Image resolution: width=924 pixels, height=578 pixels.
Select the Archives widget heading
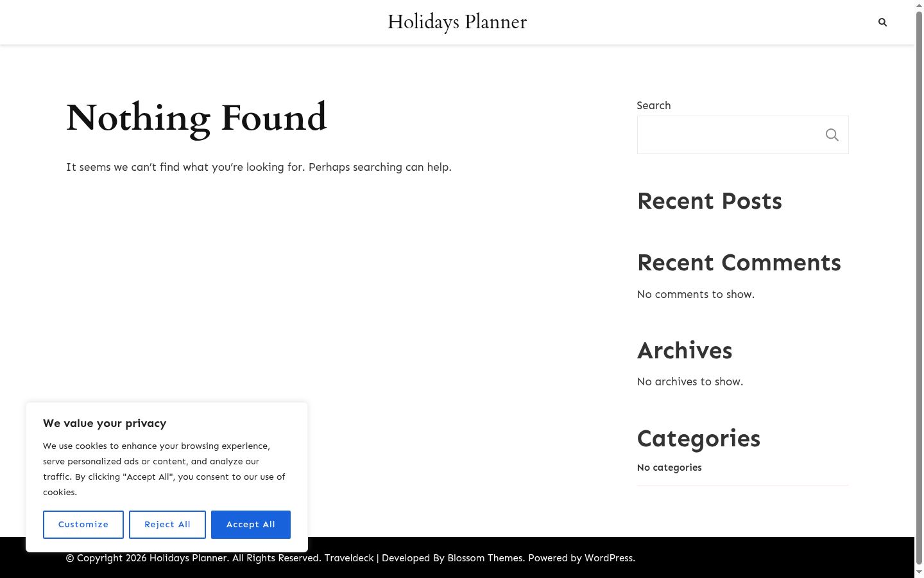(x=685, y=351)
